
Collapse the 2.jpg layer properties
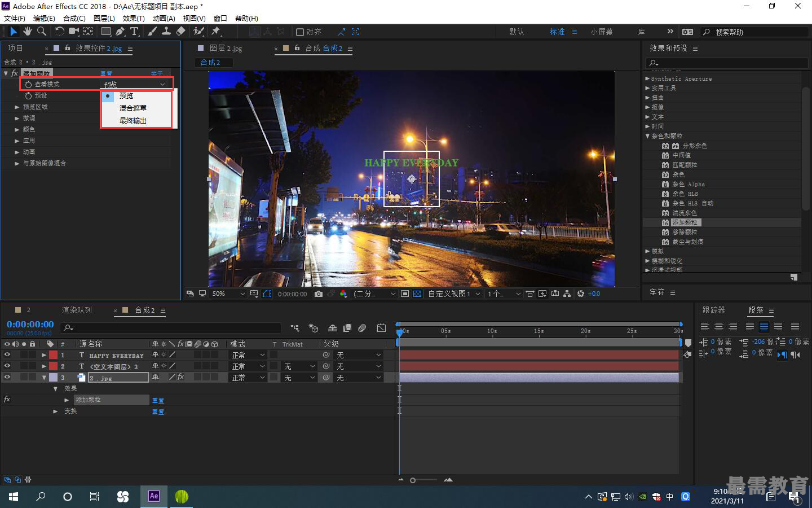[x=44, y=378]
